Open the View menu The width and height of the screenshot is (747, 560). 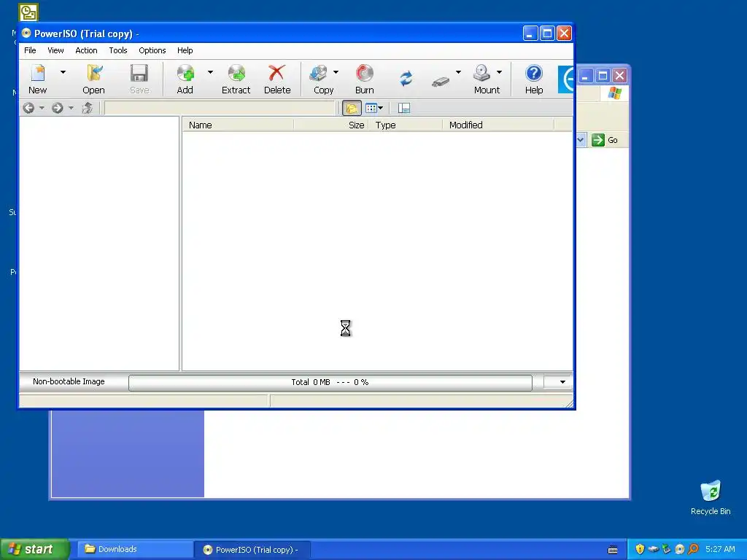[x=55, y=50]
